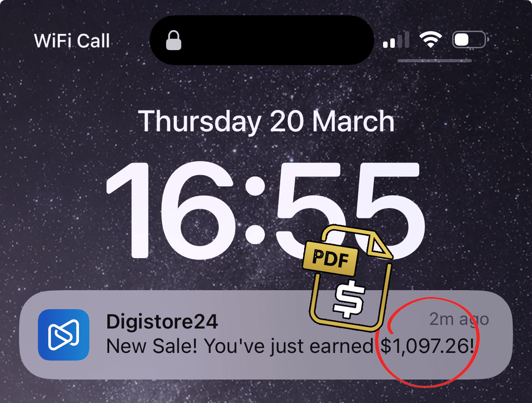Tap the WiFi Call carrier label
The height and width of the screenshot is (403, 532).
click(72, 41)
